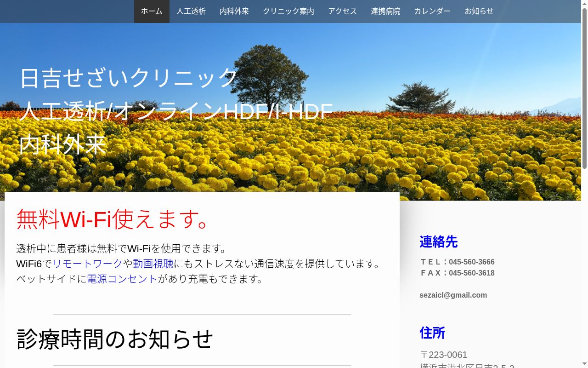Click the 無料Wi-Fi使えます。 heading
This screenshot has width=588, height=368.
114,218
